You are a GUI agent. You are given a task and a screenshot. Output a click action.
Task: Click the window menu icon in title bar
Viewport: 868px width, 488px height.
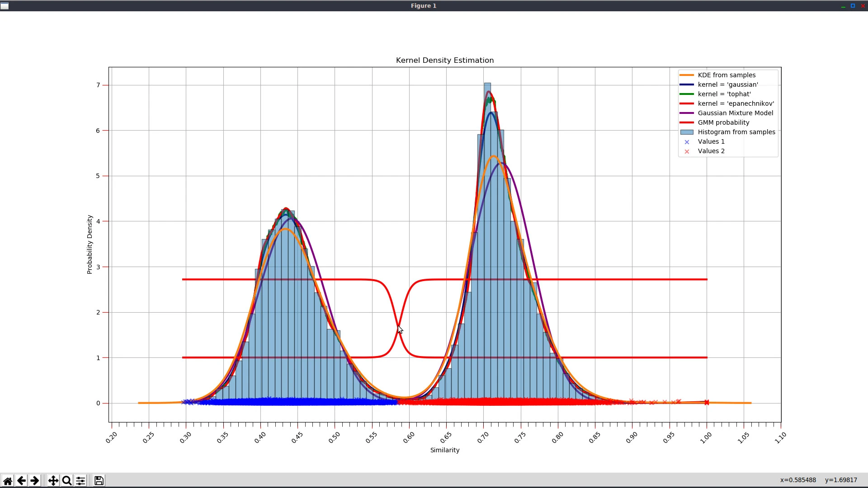(5, 6)
